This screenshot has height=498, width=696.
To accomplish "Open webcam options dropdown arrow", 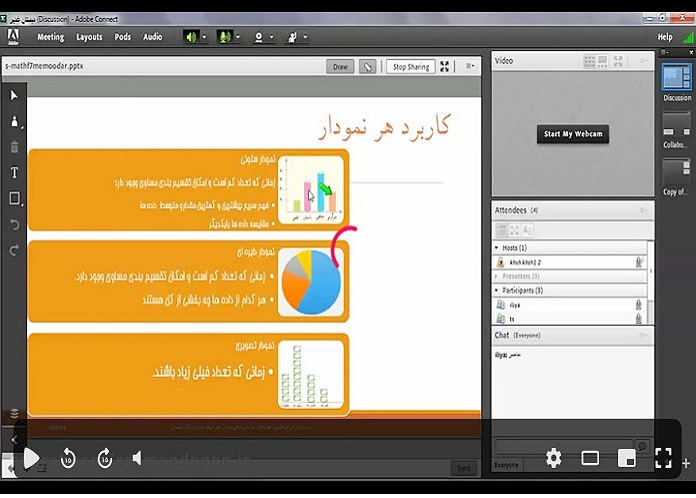I will (271, 37).
